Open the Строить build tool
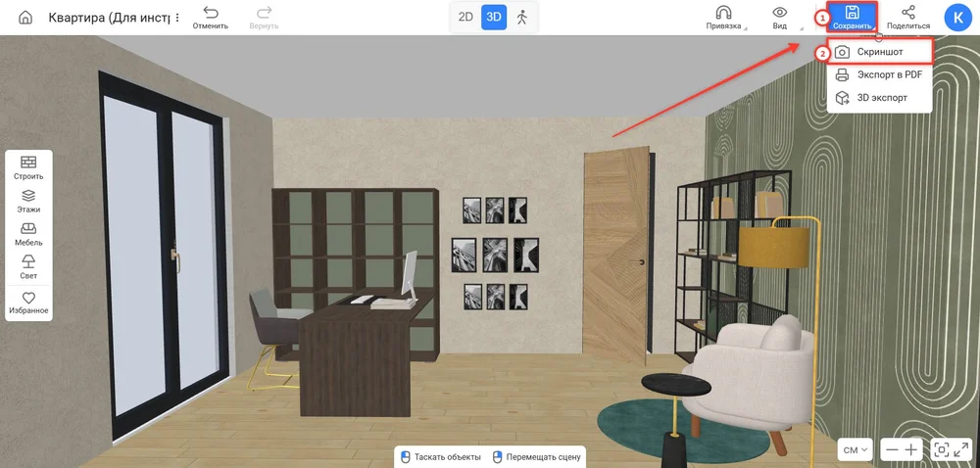980x468 pixels. click(28, 167)
